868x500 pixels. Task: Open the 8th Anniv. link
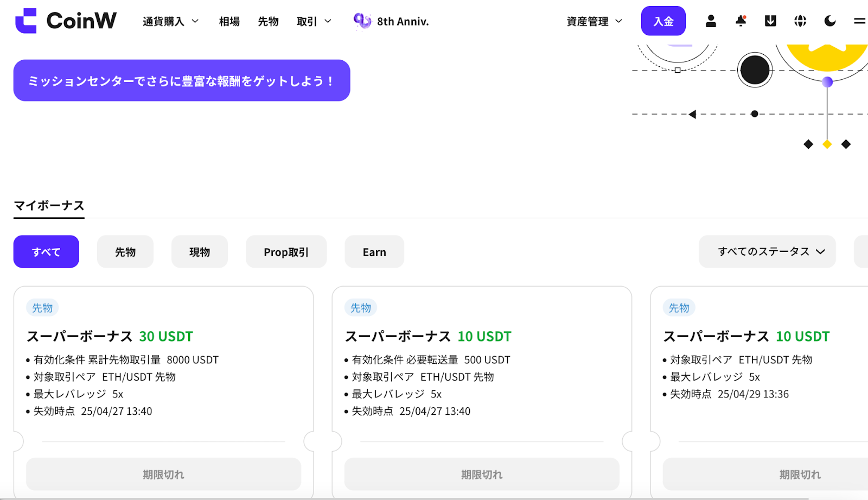coord(403,22)
